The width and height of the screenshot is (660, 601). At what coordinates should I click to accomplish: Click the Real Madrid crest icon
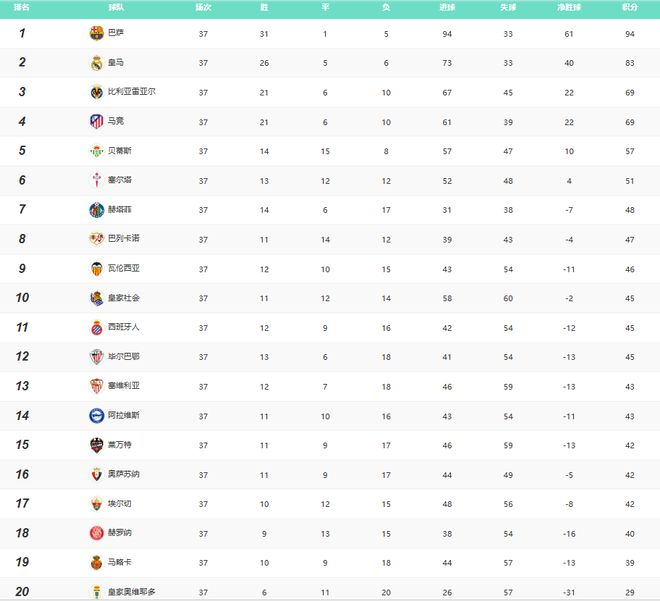97,63
